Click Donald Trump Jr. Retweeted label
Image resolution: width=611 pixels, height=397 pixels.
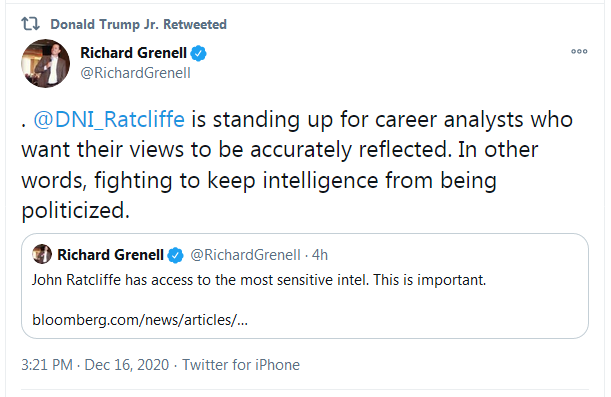click(138, 24)
